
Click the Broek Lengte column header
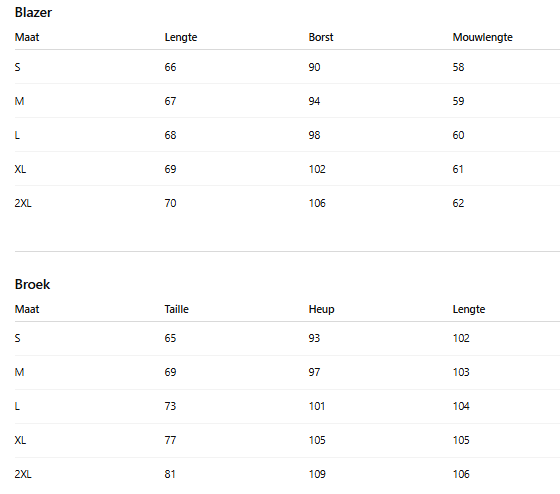pos(469,309)
